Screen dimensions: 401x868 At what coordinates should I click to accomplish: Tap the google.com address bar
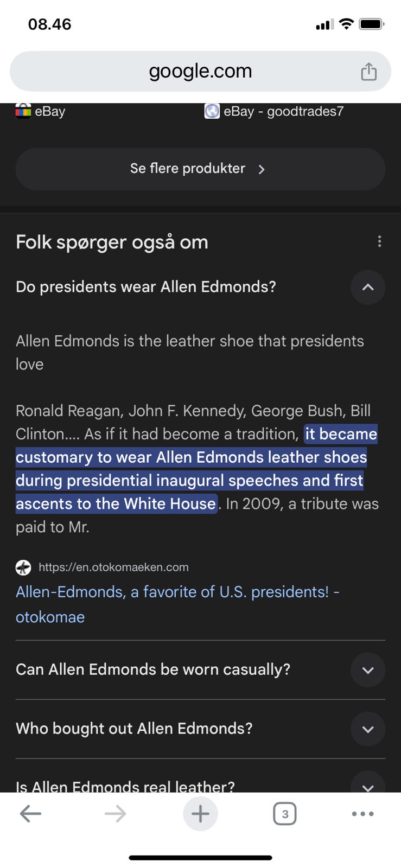(x=200, y=71)
